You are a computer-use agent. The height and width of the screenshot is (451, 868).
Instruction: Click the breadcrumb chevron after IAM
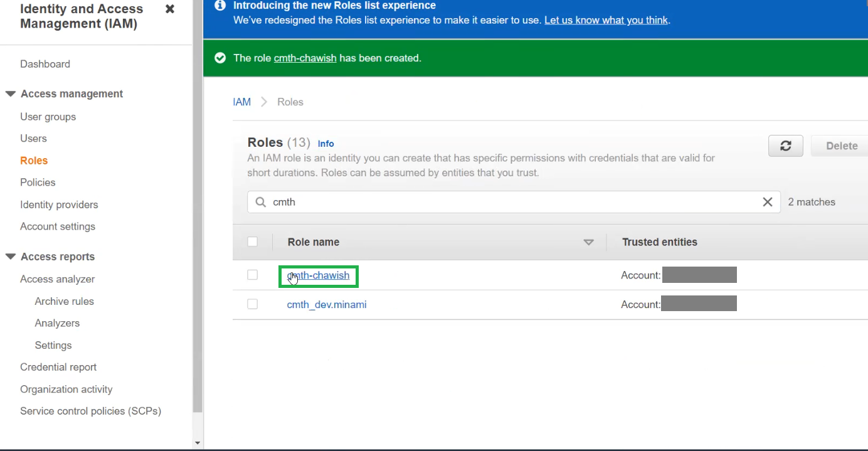(263, 102)
